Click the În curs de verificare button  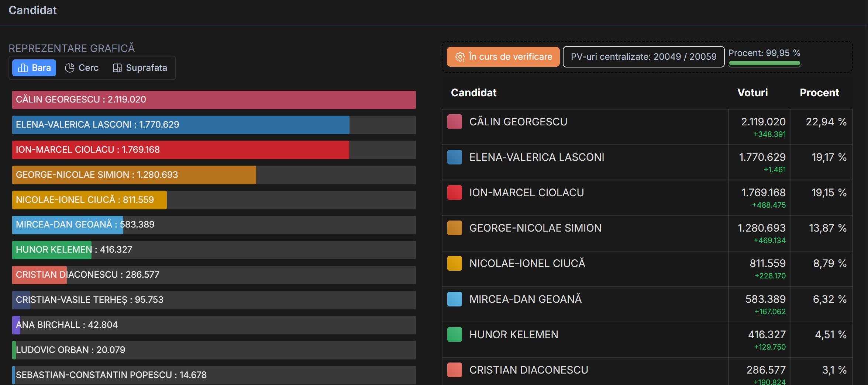click(503, 57)
